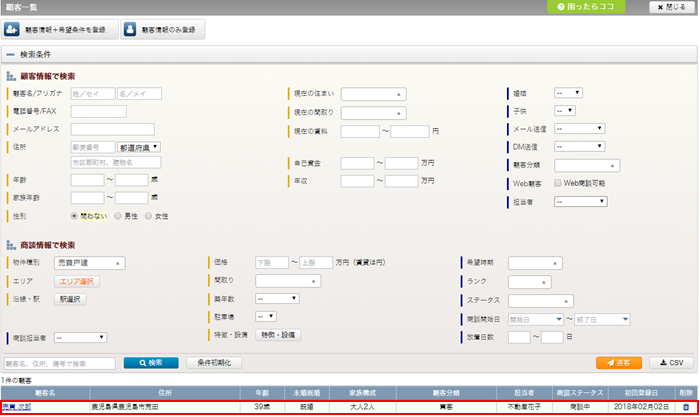Screen dimensions: 700x417
Task: Click the 家族年齢 maximum input field
Action: [x=132, y=198]
